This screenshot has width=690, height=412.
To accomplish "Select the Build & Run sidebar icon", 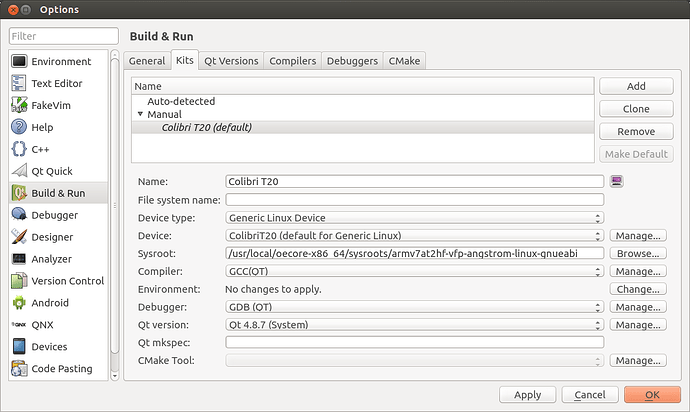I will [x=19, y=193].
